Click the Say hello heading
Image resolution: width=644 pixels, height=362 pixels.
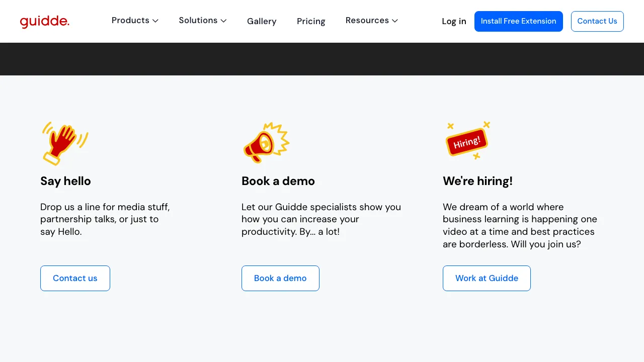click(x=65, y=181)
